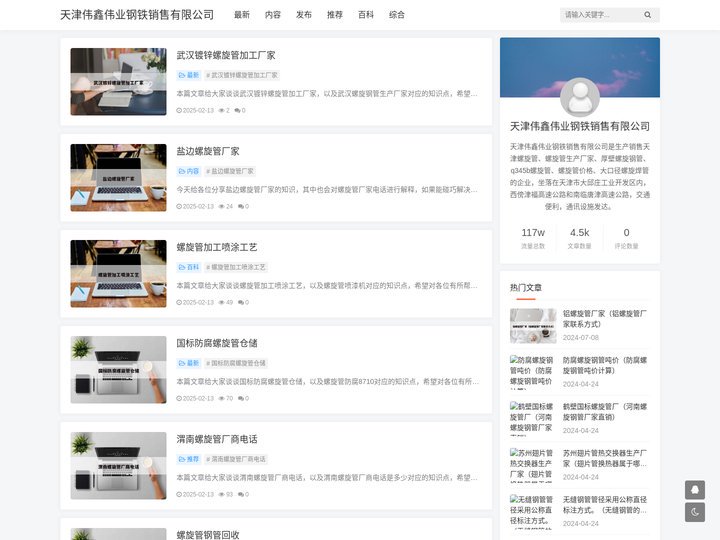
Task: Click date 2024-07-08 under 铝螺旋管厂家
Action: click(581, 338)
